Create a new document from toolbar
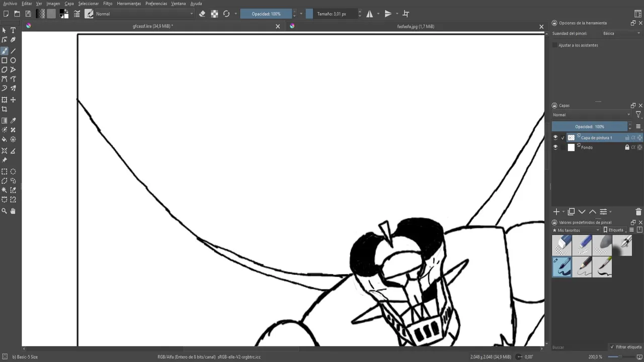Image resolution: width=644 pixels, height=362 pixels. 6,14
